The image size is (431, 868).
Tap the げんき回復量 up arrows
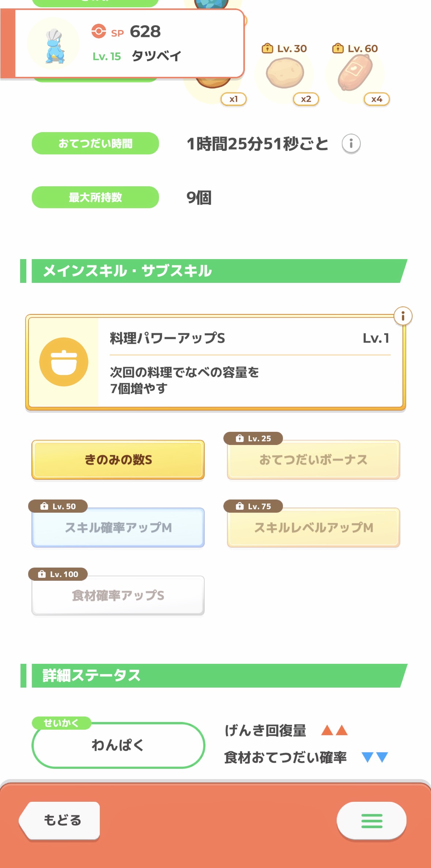334,730
